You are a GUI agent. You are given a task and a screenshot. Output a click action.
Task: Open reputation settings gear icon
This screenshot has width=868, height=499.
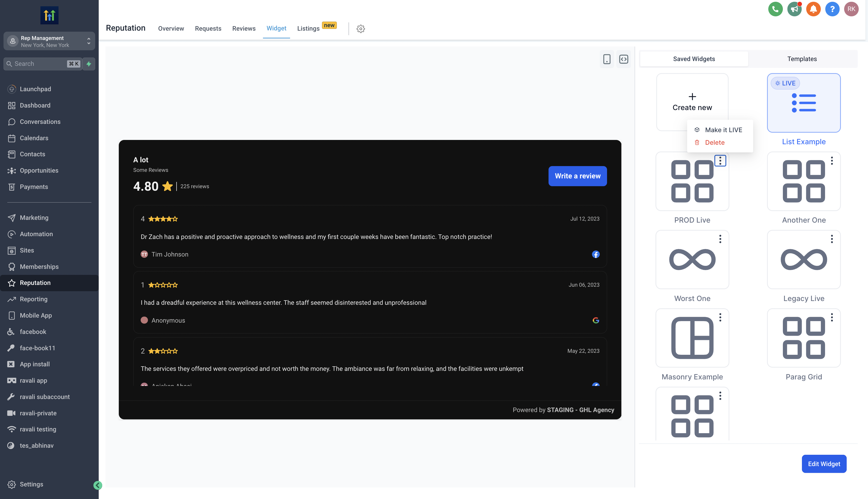click(361, 28)
